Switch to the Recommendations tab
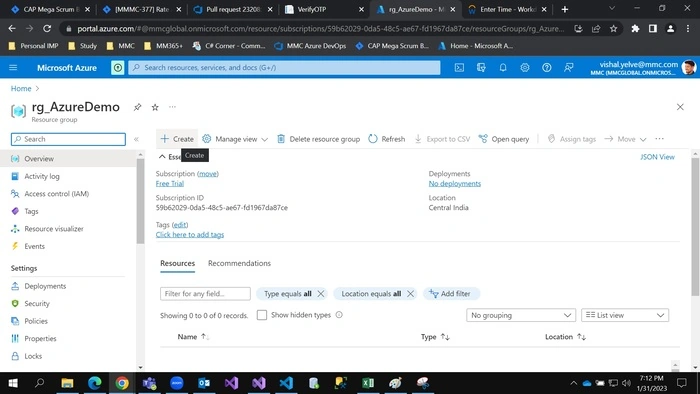 tap(239, 263)
